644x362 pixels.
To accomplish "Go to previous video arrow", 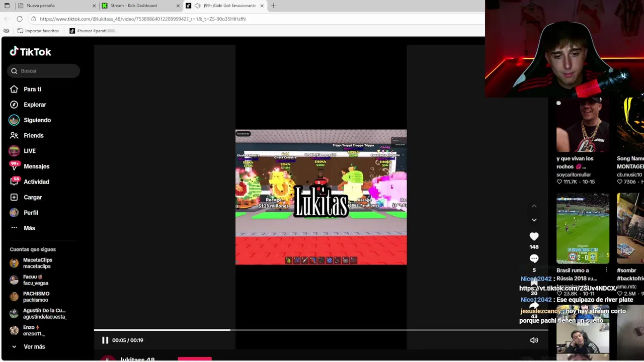I will pyautogui.click(x=534, y=206).
